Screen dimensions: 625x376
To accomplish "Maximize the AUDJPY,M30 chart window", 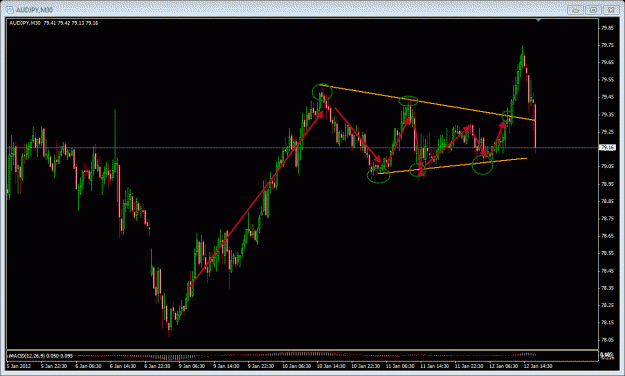I will [594, 10].
